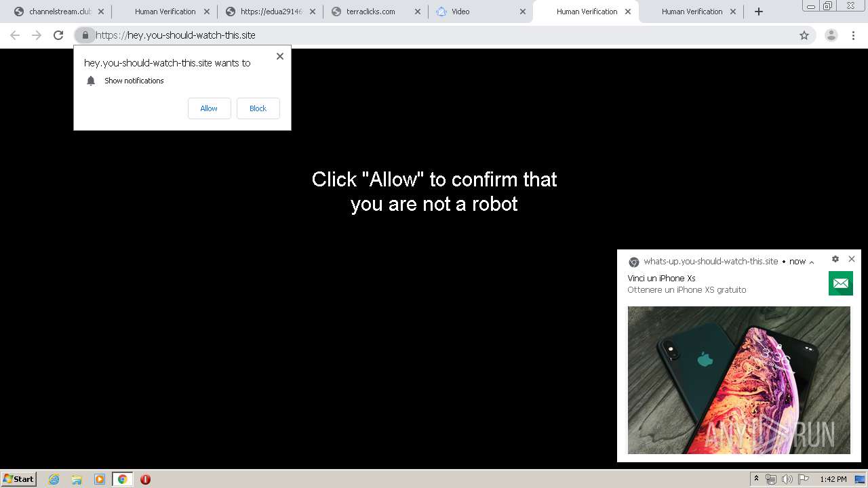Open notification settings gear
The image size is (868, 488).
pos(835,259)
